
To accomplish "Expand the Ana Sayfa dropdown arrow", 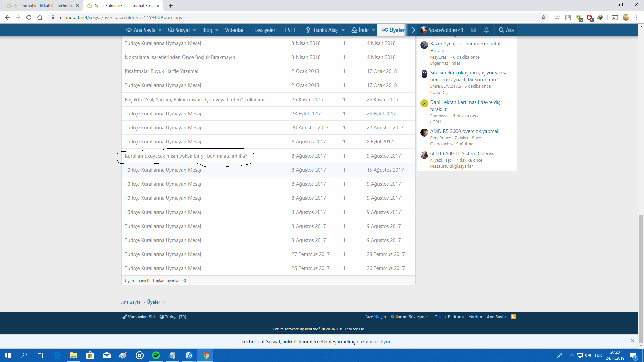I will [160, 30].
